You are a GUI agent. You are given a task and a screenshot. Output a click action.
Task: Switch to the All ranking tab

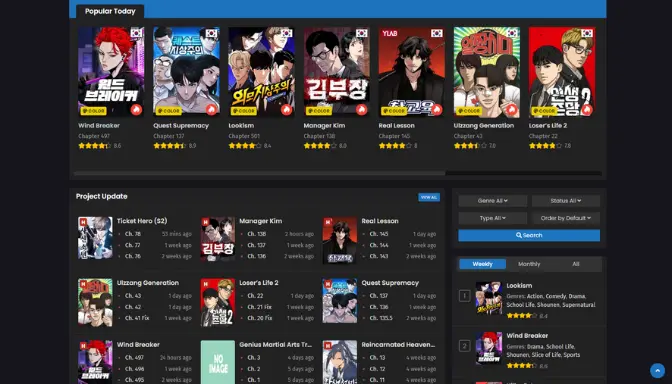576,264
